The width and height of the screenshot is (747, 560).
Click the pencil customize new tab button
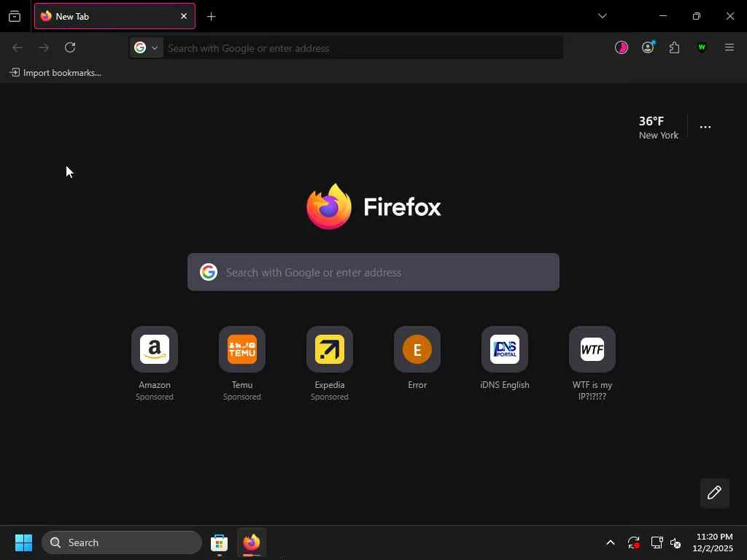coord(714,493)
